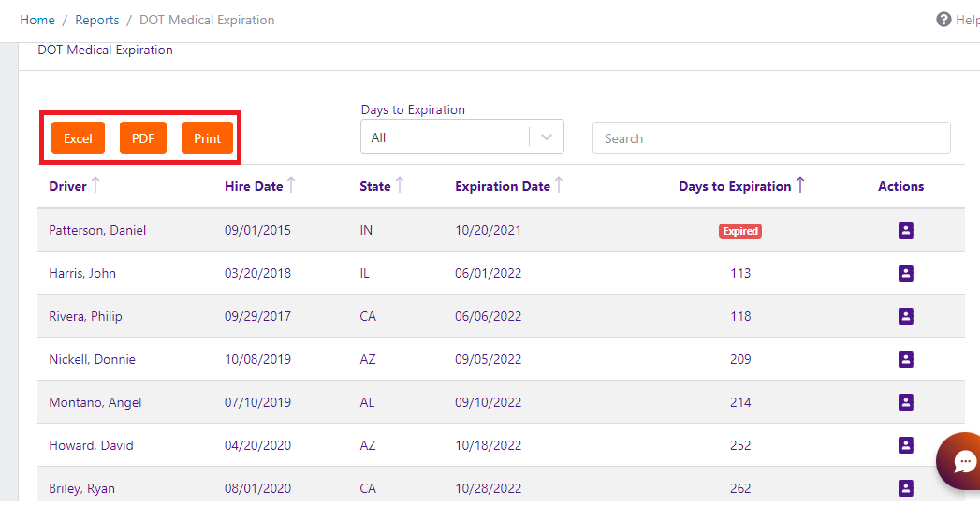The image size is (980, 506).
Task: Open driver profile icon for Patterson, Daniel
Action: click(x=905, y=230)
